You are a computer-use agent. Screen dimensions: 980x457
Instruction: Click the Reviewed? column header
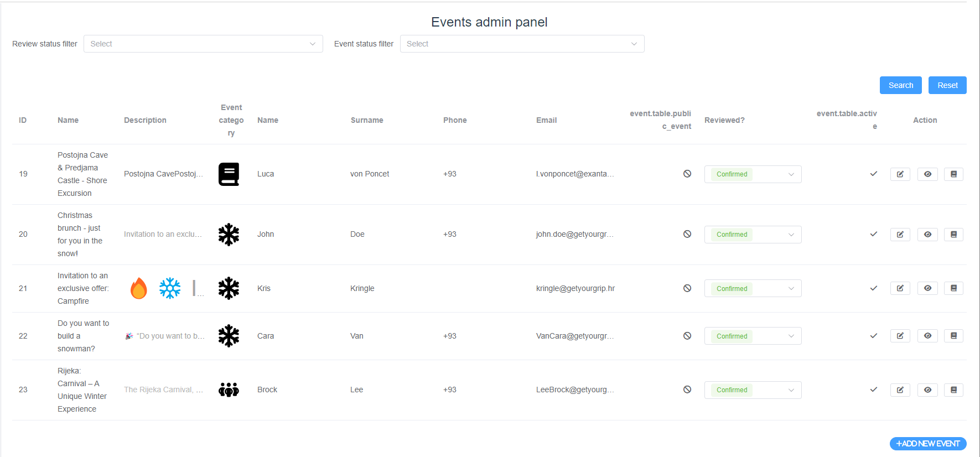click(724, 120)
